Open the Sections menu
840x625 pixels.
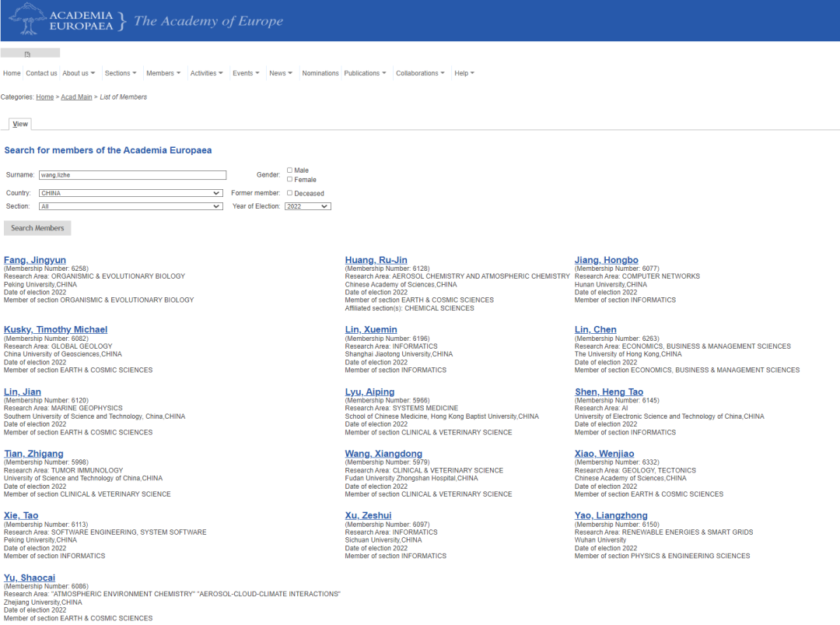(121, 73)
